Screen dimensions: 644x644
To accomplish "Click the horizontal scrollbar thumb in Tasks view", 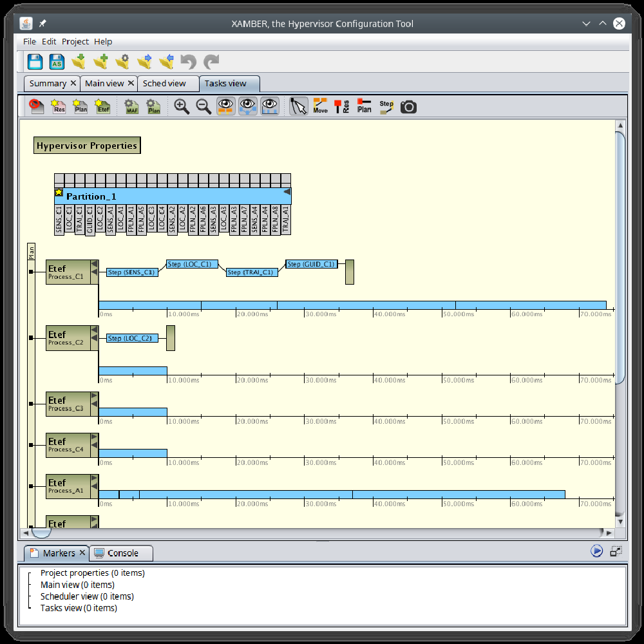I will [41, 533].
